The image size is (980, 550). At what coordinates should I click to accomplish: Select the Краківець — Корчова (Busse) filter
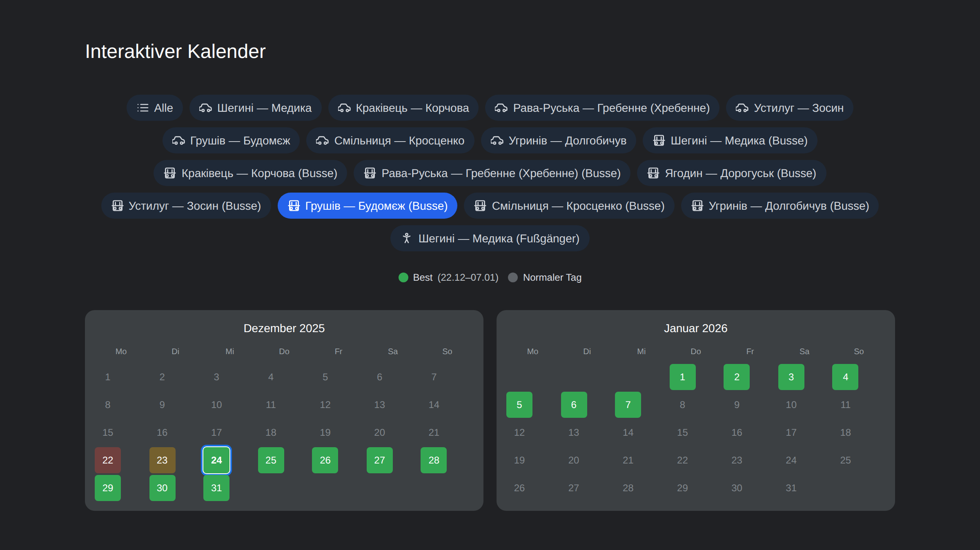[250, 173]
